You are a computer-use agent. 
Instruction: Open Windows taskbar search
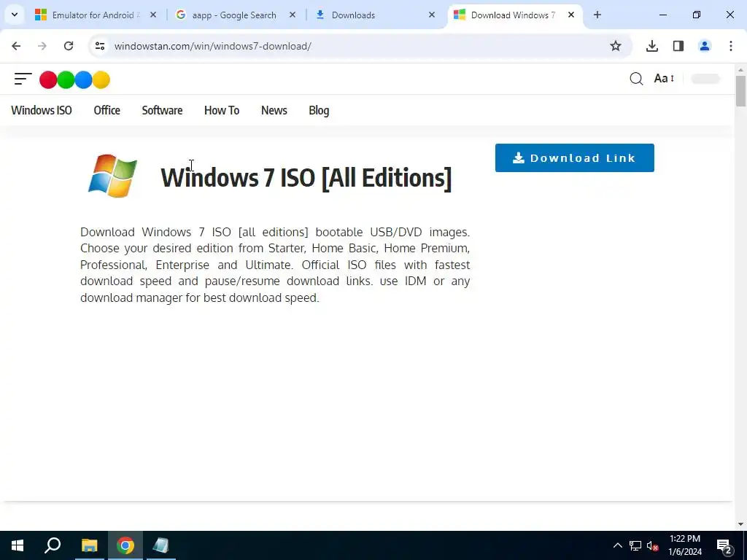click(53, 545)
